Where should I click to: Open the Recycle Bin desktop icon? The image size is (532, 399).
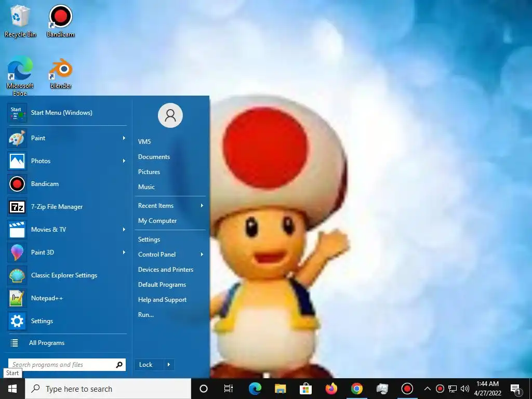tap(20, 20)
